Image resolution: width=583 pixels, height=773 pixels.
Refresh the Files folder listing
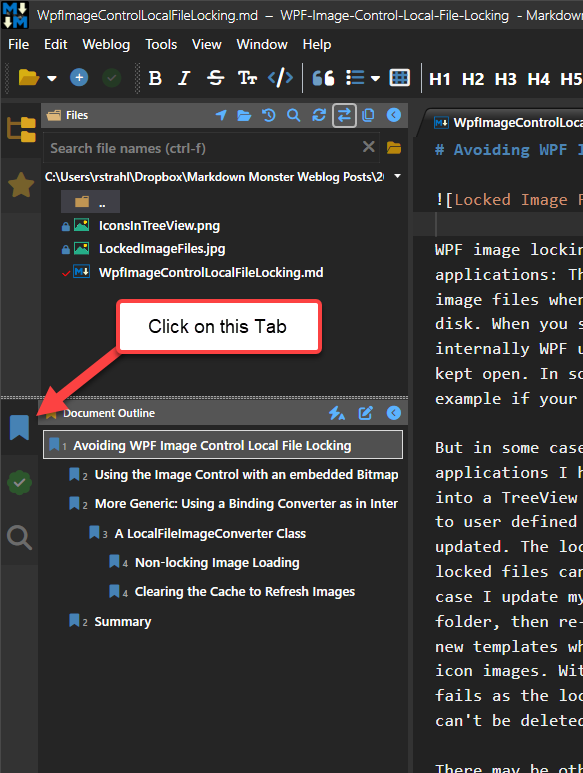[x=319, y=115]
